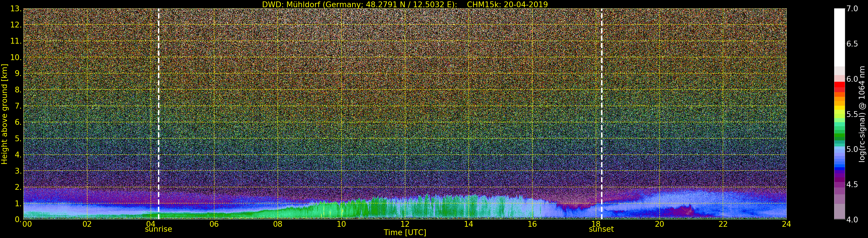Click the '20' time tick label
The width and height of the screenshot is (868, 238).
(x=659, y=224)
